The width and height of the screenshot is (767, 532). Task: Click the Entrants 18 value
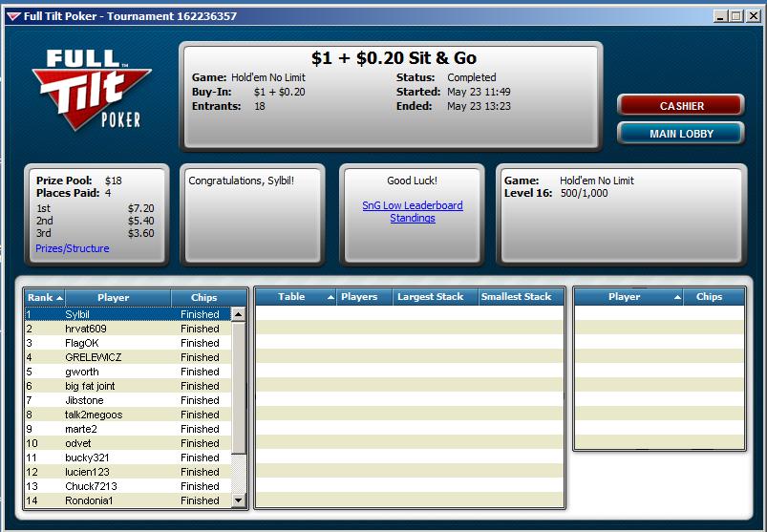click(259, 106)
